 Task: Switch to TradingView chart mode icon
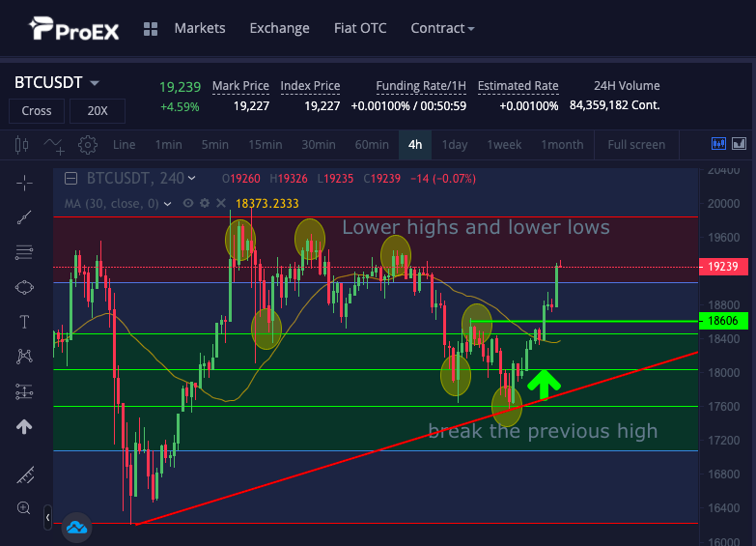click(x=718, y=144)
